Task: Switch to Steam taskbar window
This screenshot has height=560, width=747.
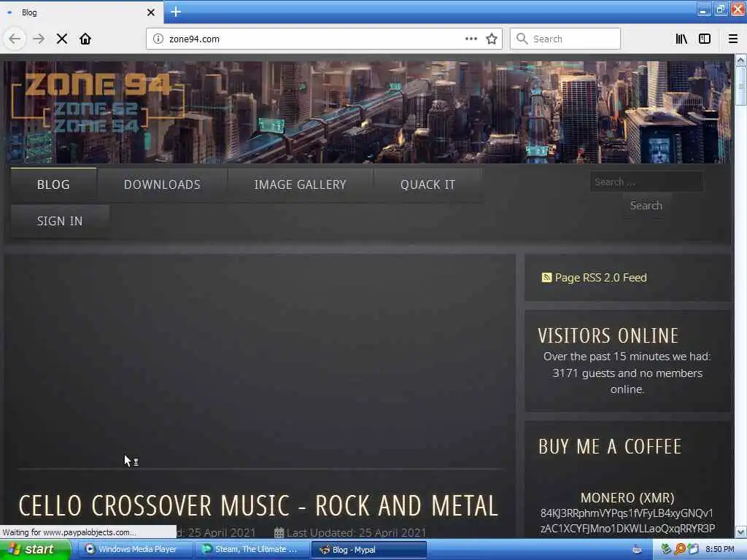Action: [252, 550]
